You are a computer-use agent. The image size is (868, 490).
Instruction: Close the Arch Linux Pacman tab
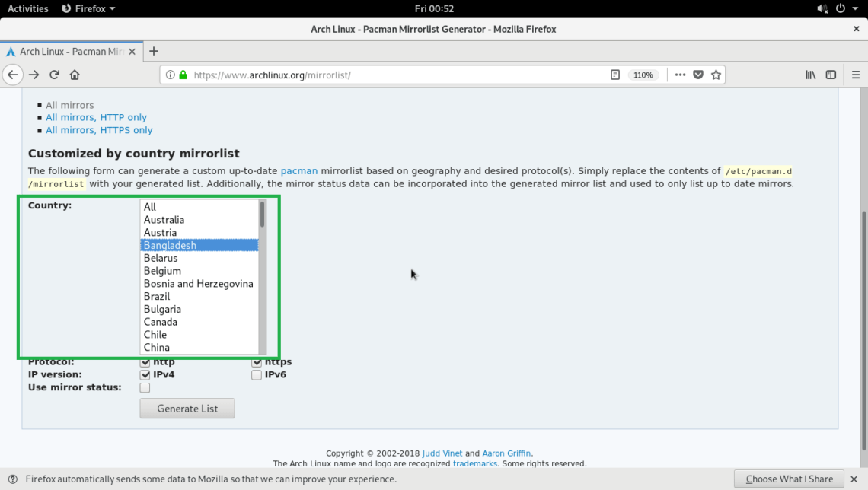[x=132, y=52]
